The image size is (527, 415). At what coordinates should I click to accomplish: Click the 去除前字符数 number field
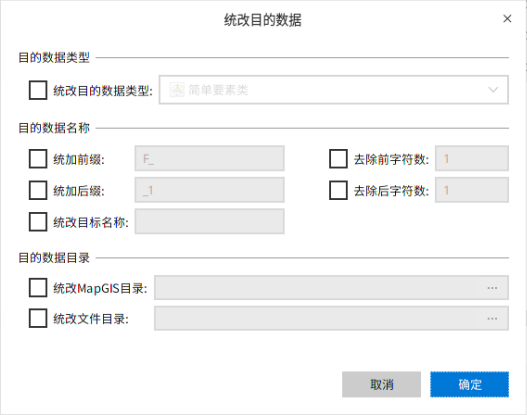(472, 158)
